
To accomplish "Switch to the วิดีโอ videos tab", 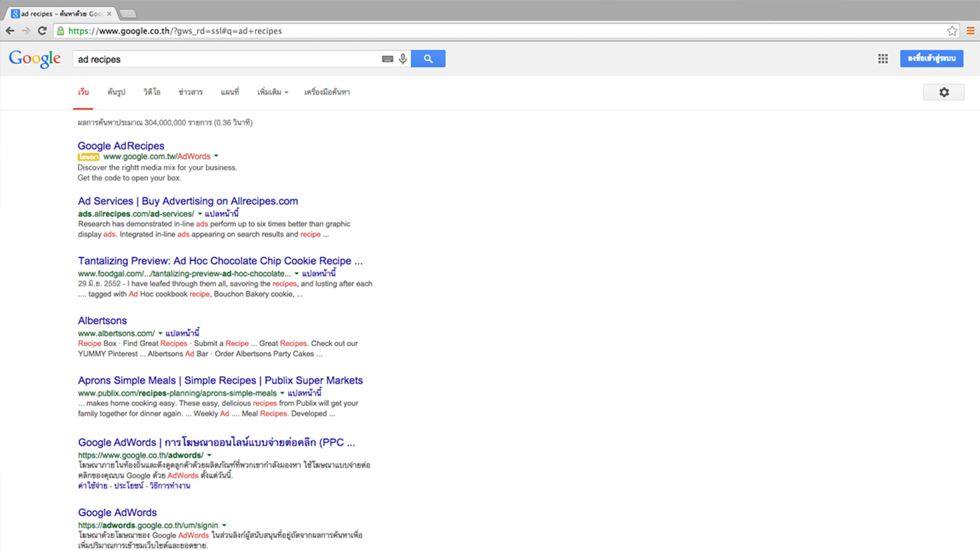I will (x=152, y=92).
